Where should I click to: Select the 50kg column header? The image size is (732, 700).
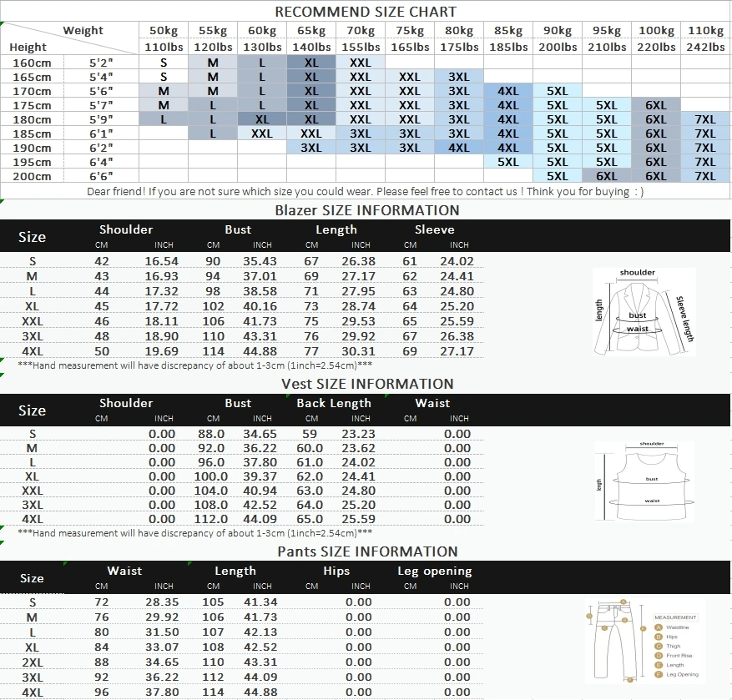tap(164, 30)
